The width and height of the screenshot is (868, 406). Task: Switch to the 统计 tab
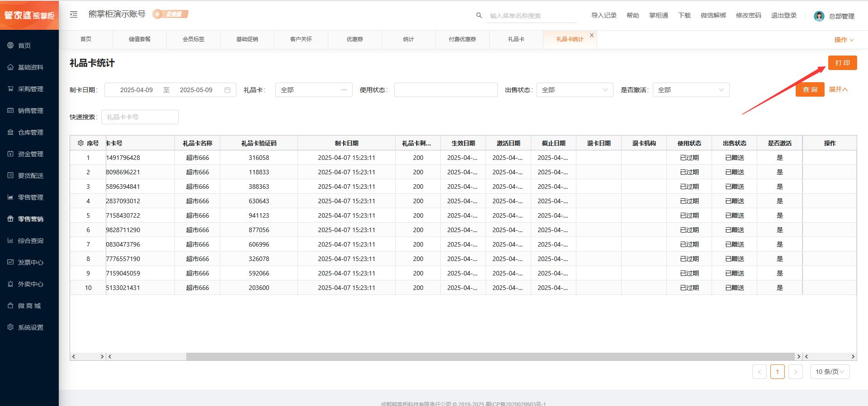pyautogui.click(x=409, y=39)
